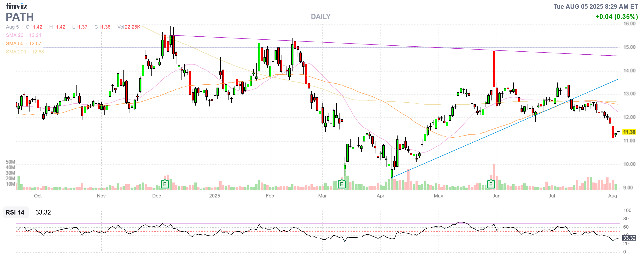Click the Aug label on time axis
The image size is (644, 259).
[x=612, y=196]
